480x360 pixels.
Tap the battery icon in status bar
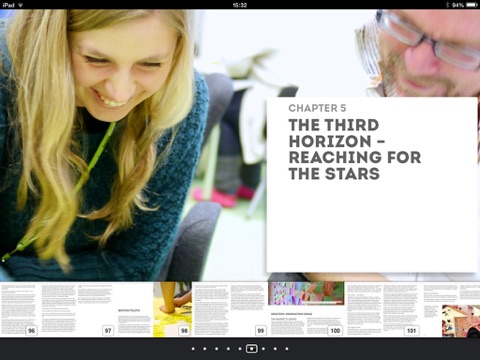[472, 5]
